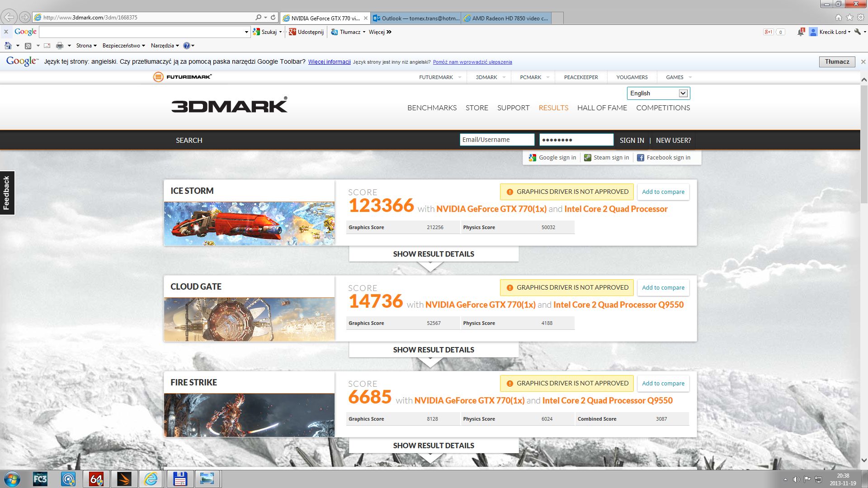The height and width of the screenshot is (488, 868).
Task: Click the Print icon in command bar
Action: click(x=60, y=46)
